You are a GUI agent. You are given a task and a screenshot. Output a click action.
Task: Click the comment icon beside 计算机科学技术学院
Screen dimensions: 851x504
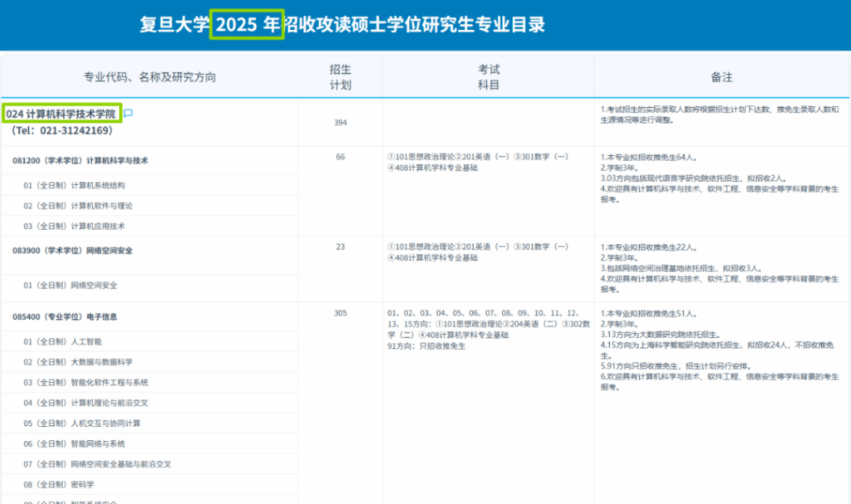point(128,113)
